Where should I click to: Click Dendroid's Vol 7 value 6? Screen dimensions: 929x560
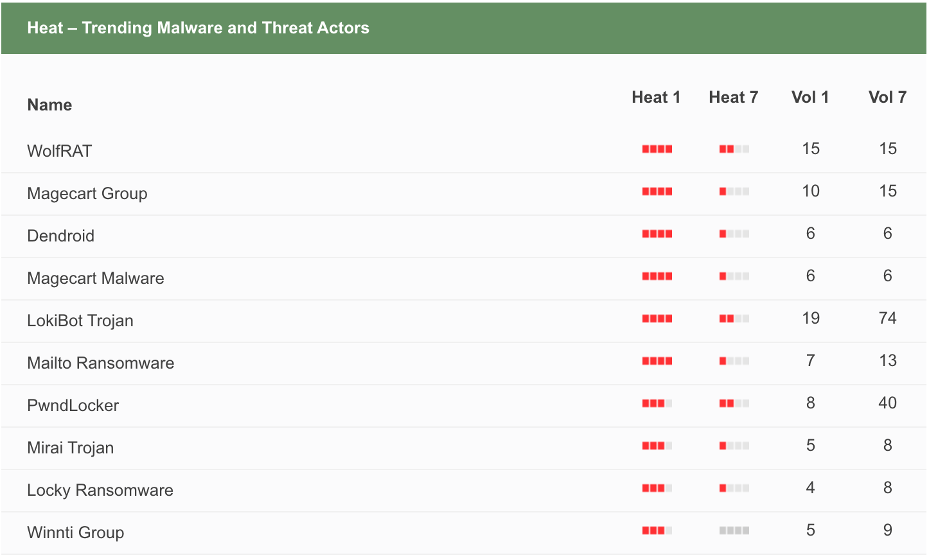[x=888, y=233]
